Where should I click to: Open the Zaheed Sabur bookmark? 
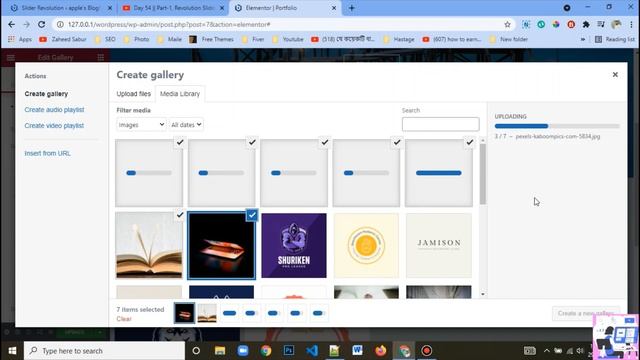(63, 39)
